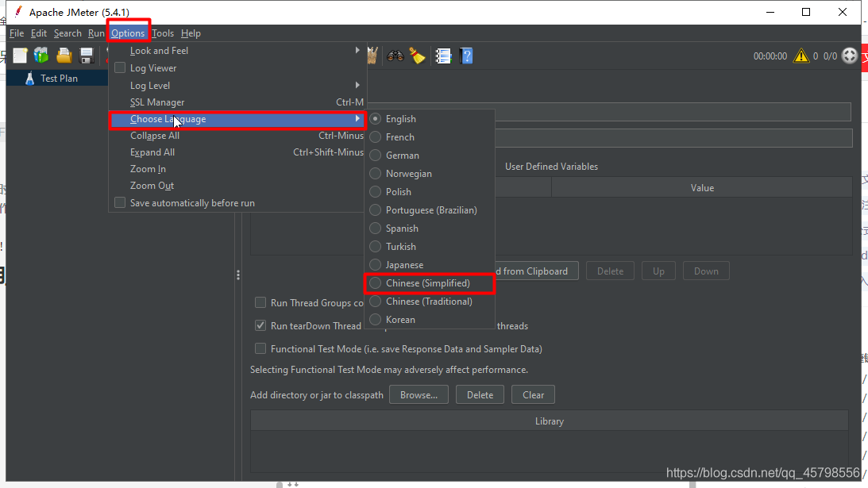Click the Up button
The width and height of the screenshot is (868, 488).
click(x=658, y=271)
